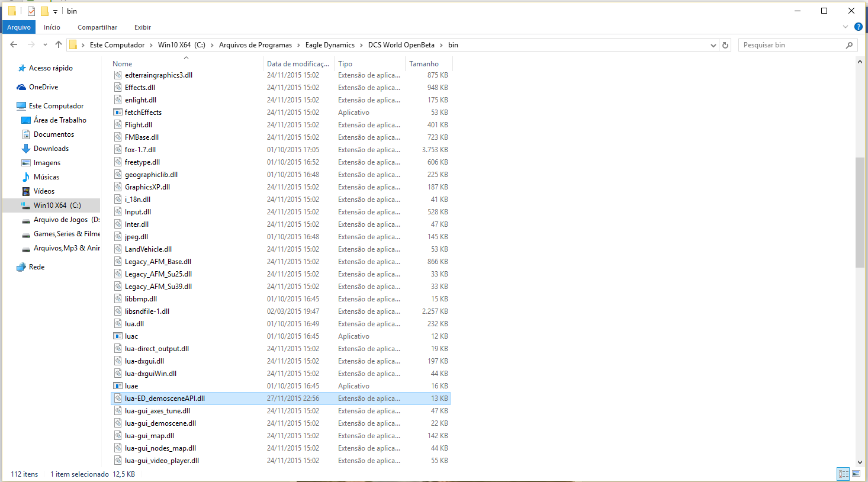This screenshot has width=868, height=482.
Task: Click the Forward navigation arrow
Action: 31,44
